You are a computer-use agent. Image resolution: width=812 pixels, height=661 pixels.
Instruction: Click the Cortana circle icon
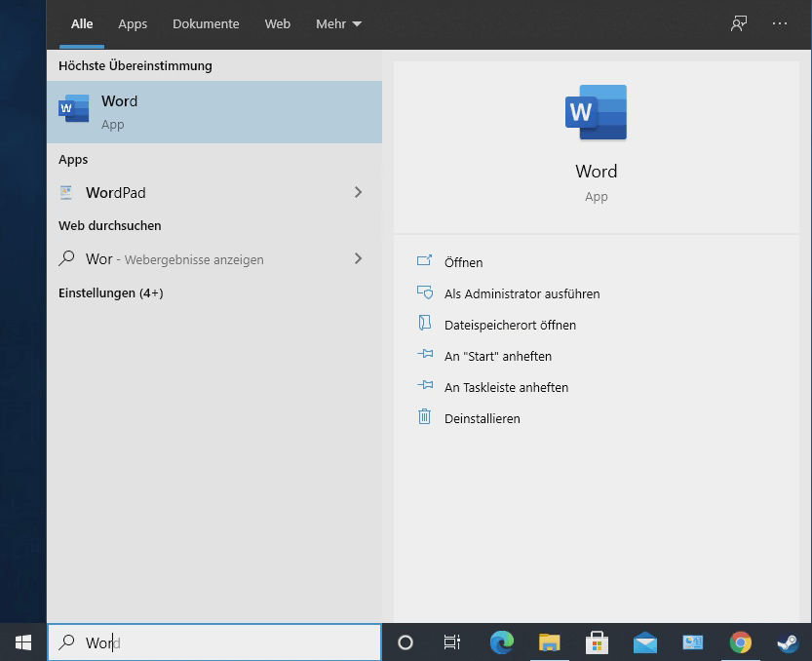tap(406, 642)
